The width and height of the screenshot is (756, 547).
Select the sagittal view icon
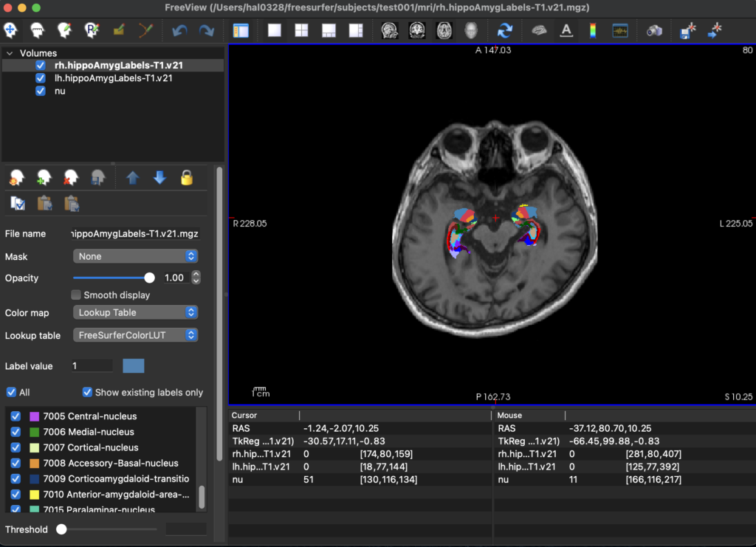pyautogui.click(x=390, y=30)
